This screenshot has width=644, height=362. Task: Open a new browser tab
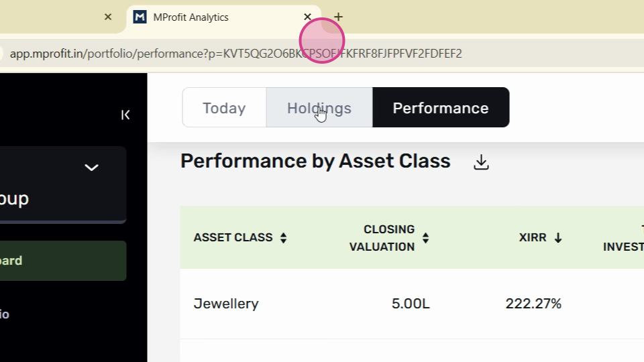(338, 17)
